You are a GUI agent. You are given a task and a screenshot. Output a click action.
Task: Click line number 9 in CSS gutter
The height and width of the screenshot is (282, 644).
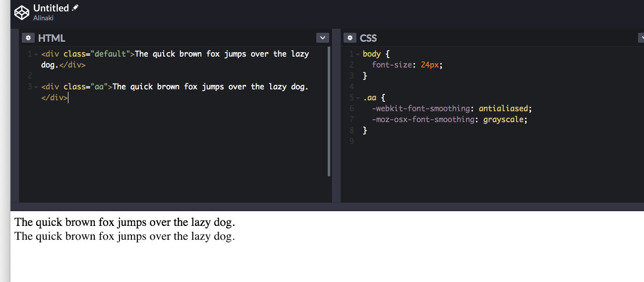[x=351, y=141]
